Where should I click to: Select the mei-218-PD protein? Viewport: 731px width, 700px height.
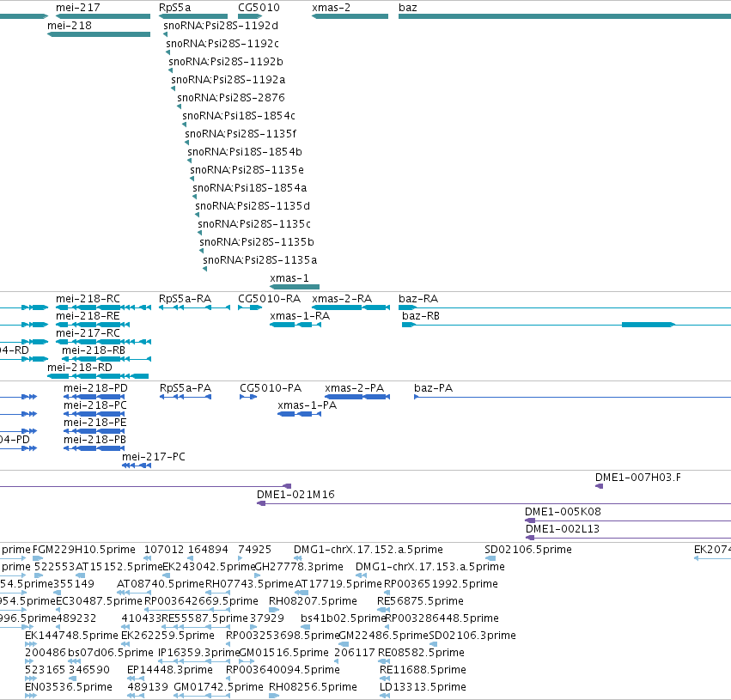[x=94, y=397]
